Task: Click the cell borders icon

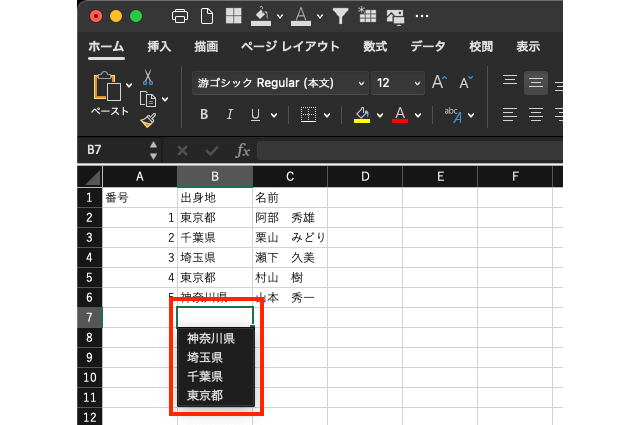Action: coord(309,115)
